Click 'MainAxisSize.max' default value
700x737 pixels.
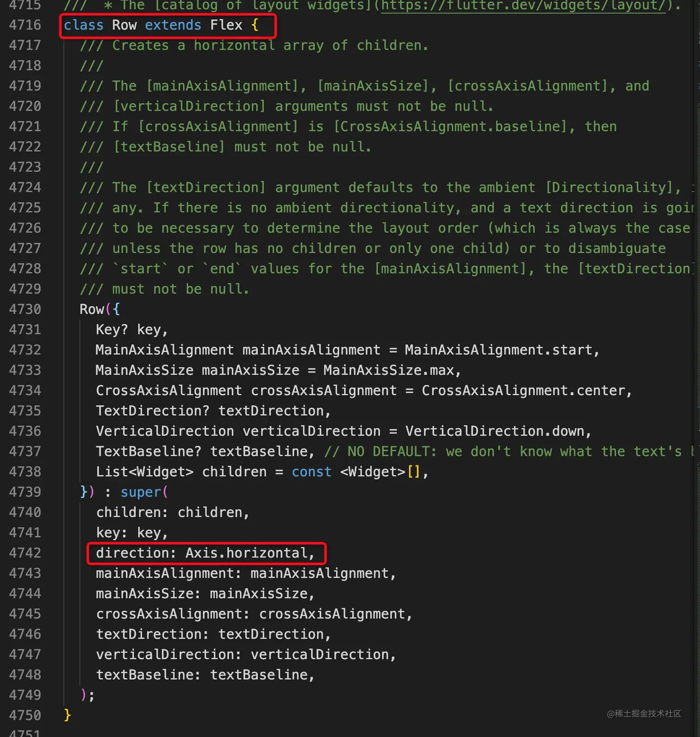[x=388, y=371]
